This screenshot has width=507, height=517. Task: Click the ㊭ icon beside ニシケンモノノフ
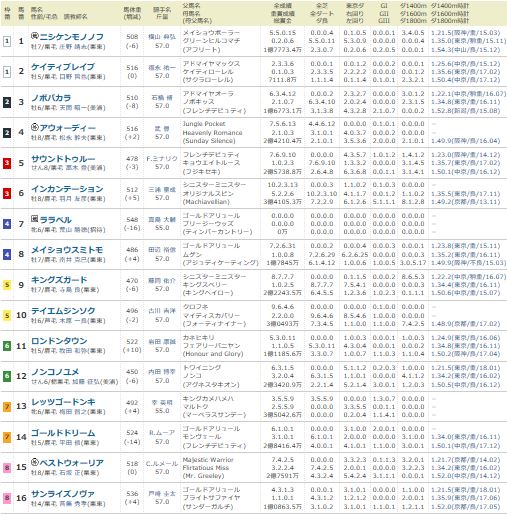[35, 36]
